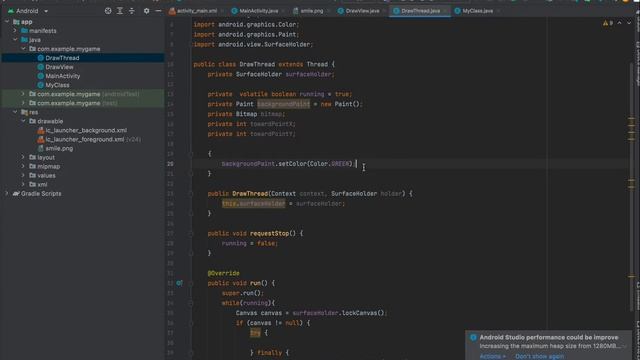Select smile.png in drawable folder
Image resolution: width=640 pixels, height=360 pixels.
(x=59, y=148)
